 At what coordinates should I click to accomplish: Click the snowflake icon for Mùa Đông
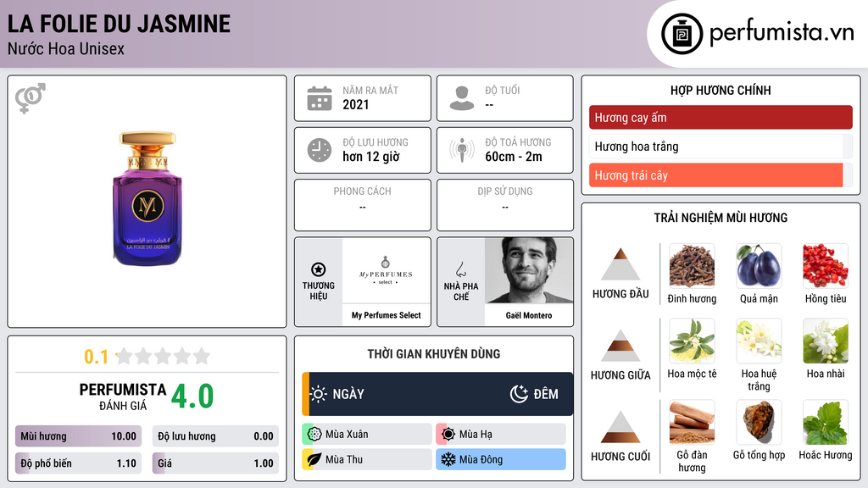448,459
